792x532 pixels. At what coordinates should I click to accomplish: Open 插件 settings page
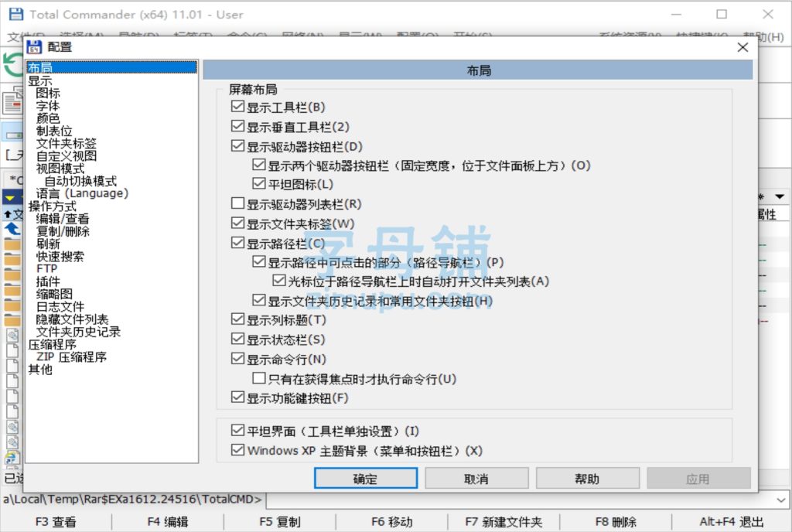coord(48,281)
